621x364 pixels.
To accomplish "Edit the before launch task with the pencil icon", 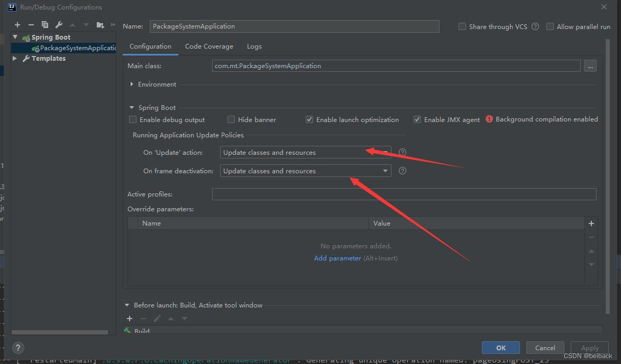I will coord(157,319).
